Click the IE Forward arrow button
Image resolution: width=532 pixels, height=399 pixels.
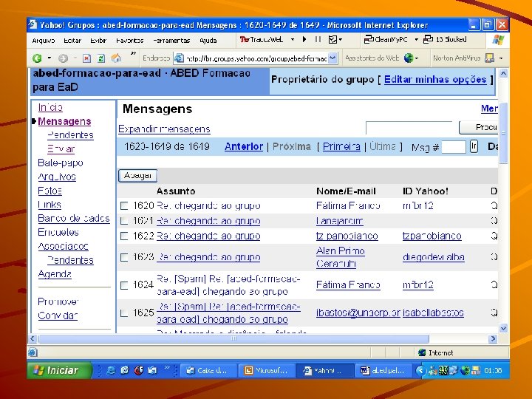click(63, 58)
